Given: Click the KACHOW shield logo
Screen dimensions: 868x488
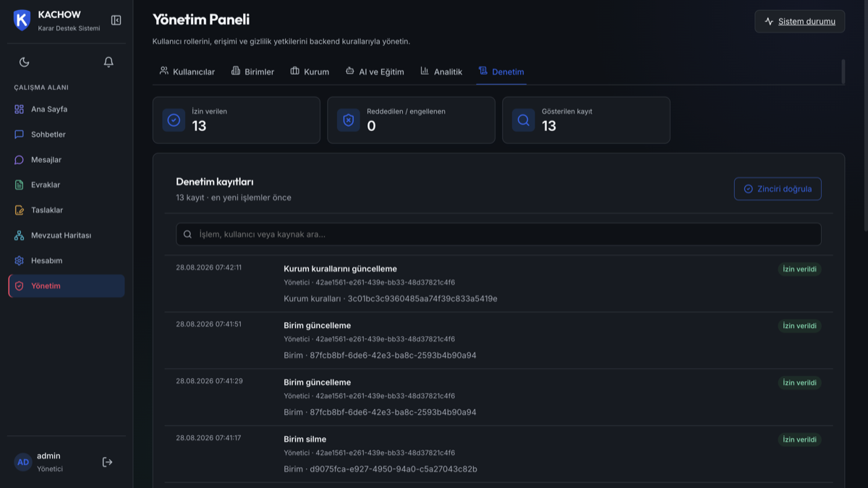Looking at the screenshot, I should click(x=22, y=20).
